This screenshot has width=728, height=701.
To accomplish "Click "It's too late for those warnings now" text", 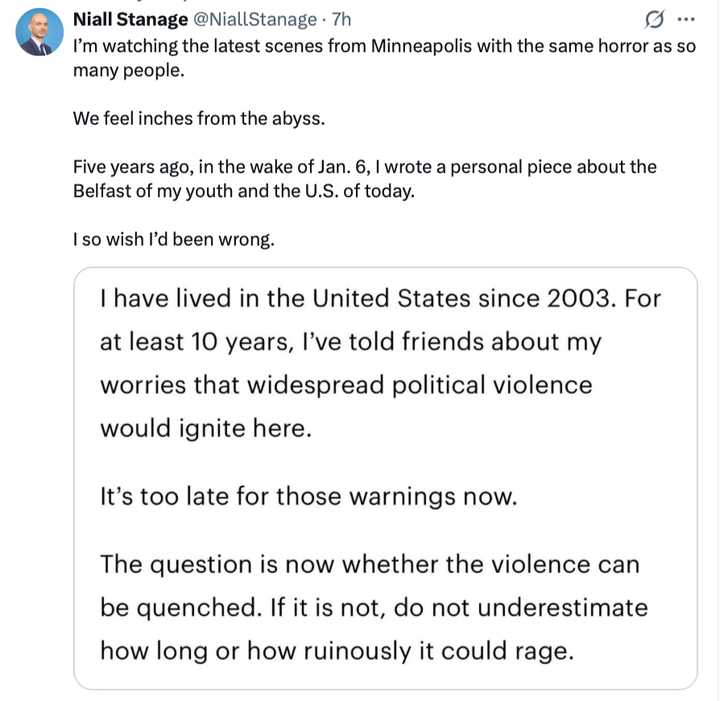I will coord(307,496).
